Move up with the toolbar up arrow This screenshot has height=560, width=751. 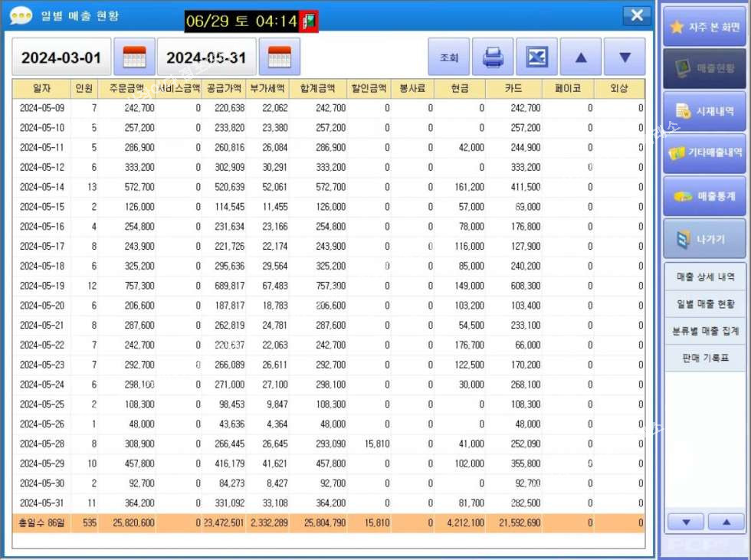581,57
